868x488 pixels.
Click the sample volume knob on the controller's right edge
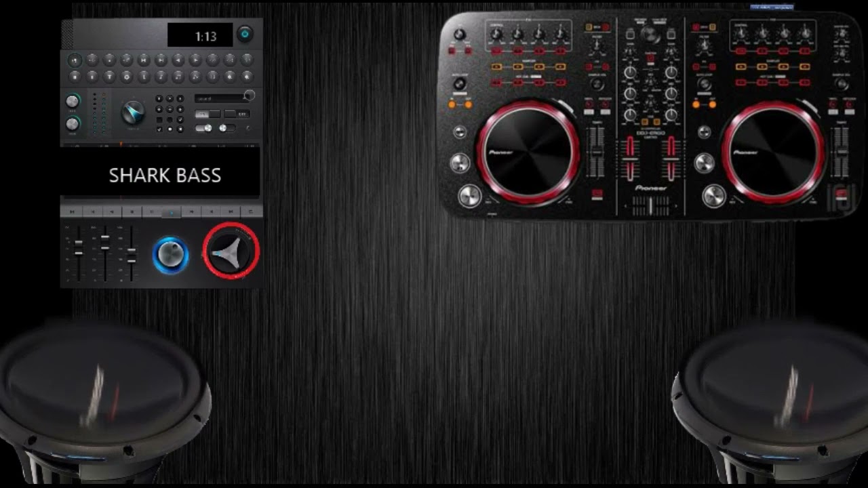[842, 83]
